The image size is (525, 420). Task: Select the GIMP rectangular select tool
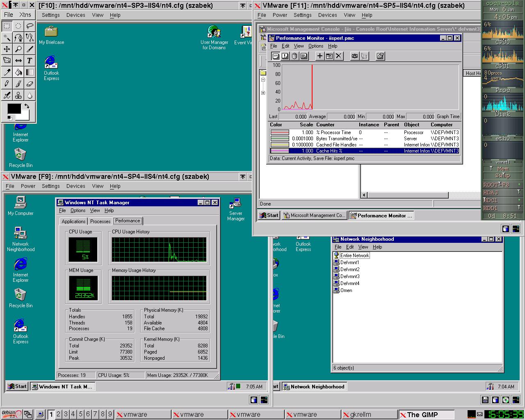tap(7, 26)
